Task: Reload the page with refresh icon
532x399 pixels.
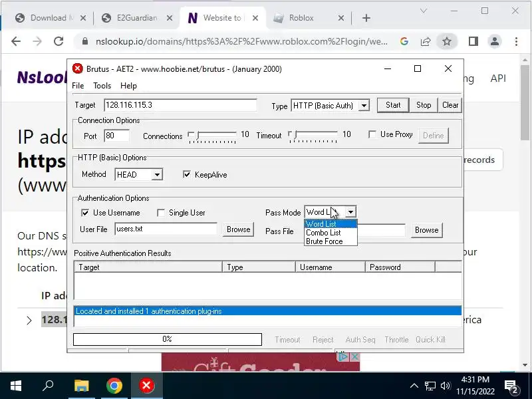Action: [x=59, y=41]
